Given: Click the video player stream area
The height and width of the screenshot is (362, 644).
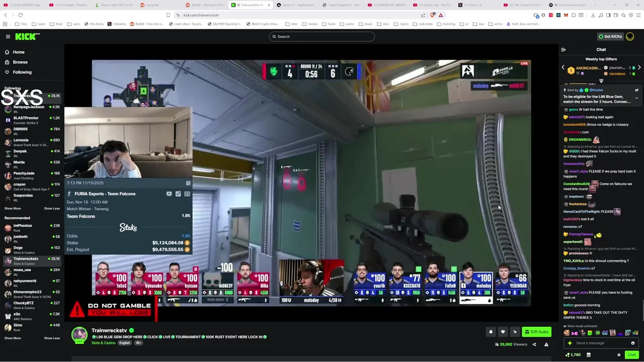Looking at the screenshot, I should coord(311,183).
